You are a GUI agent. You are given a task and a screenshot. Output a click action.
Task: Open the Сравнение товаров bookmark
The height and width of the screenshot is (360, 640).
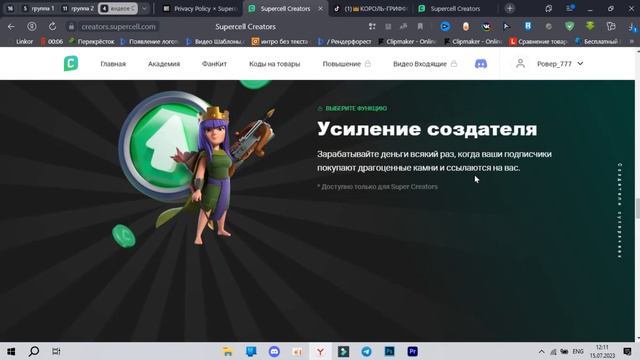pyautogui.click(x=539, y=42)
